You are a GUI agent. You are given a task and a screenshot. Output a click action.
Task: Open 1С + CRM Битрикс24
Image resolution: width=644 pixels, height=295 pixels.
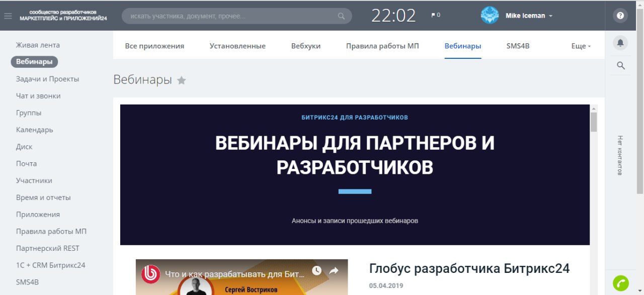click(x=51, y=265)
